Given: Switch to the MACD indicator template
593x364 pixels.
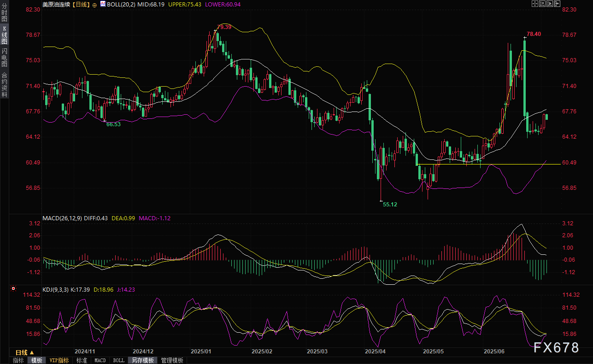Looking at the screenshot, I should pos(100,360).
